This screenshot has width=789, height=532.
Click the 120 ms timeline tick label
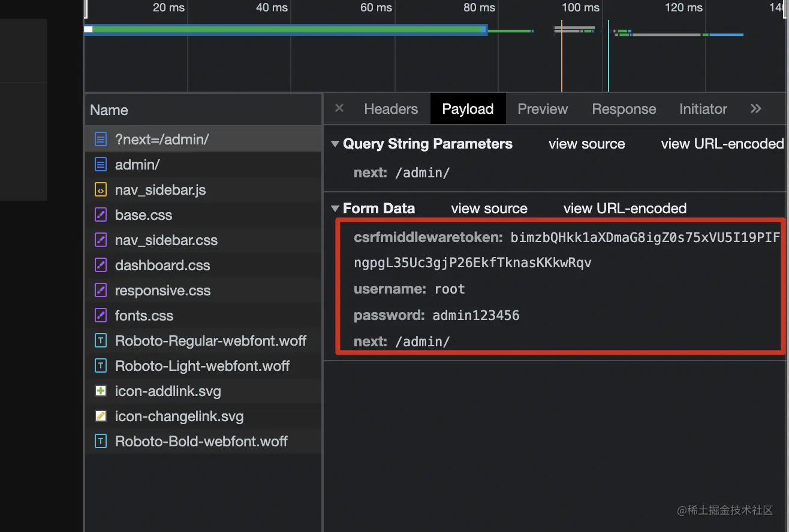click(683, 8)
